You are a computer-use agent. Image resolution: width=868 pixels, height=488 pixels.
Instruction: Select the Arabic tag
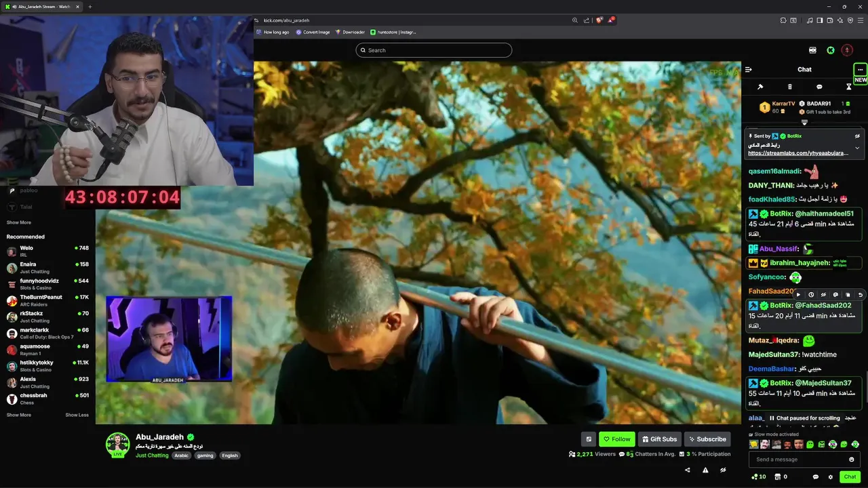pyautogui.click(x=181, y=455)
